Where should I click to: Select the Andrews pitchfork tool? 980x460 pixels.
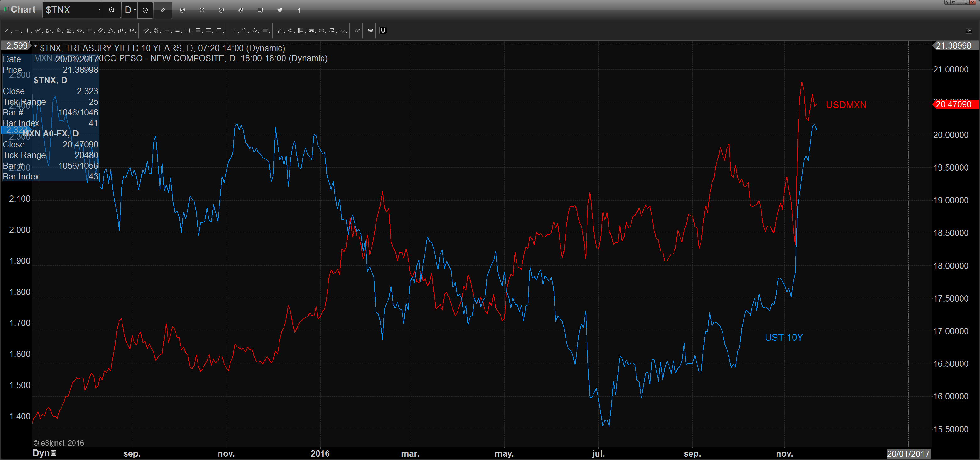tap(59, 30)
